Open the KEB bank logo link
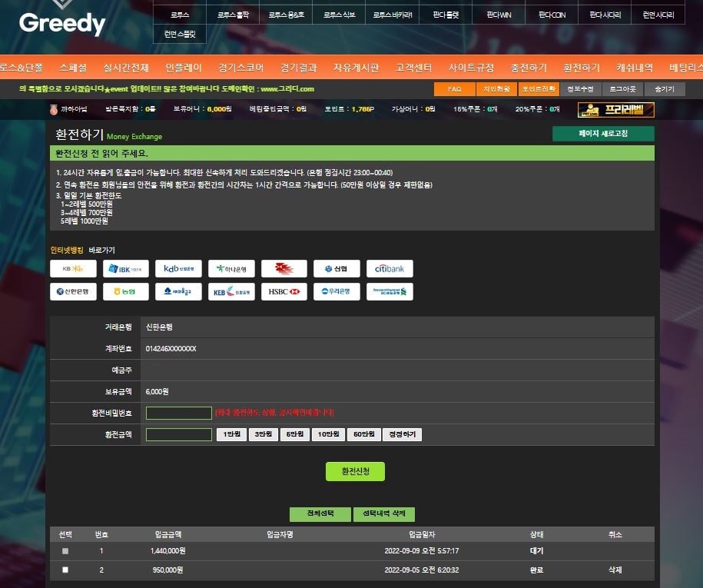The width and height of the screenshot is (703, 588). pyautogui.click(x=231, y=291)
